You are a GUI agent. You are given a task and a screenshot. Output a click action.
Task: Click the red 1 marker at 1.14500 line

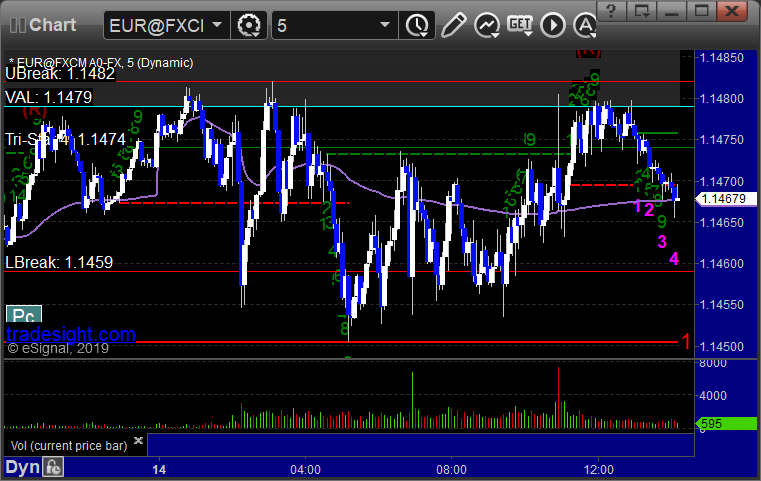(686, 341)
